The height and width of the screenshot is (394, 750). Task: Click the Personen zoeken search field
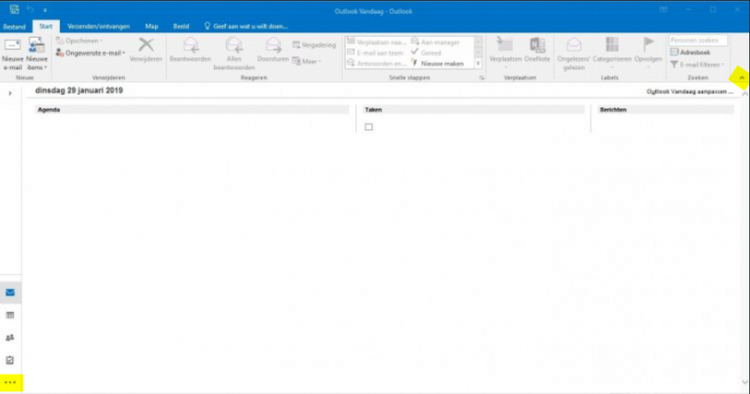[698, 40]
